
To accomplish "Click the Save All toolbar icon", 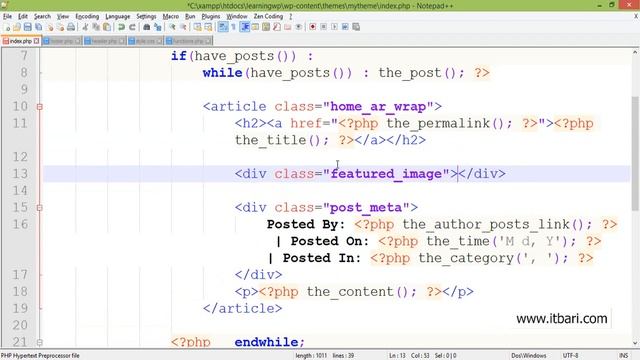I will point(38,27).
